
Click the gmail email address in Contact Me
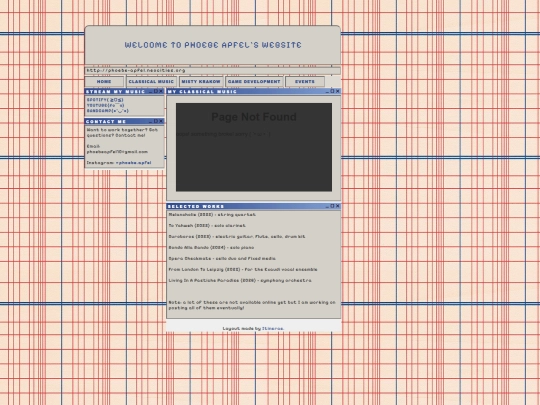pyautogui.click(x=117, y=152)
